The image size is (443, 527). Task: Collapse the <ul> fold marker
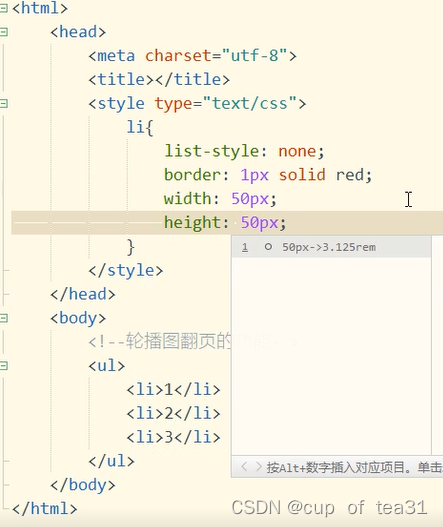point(3,365)
